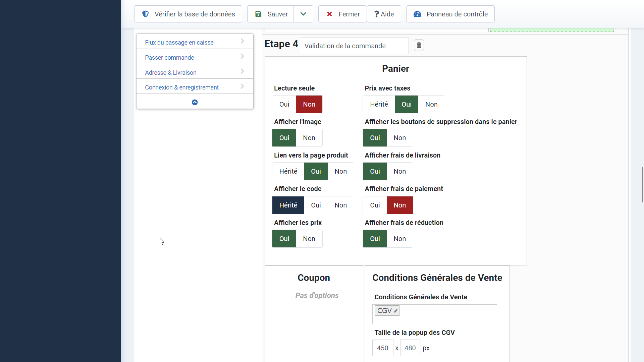Delete Etape 4 with the trash icon
Viewport: 644px width, 362px height.
pos(419,45)
